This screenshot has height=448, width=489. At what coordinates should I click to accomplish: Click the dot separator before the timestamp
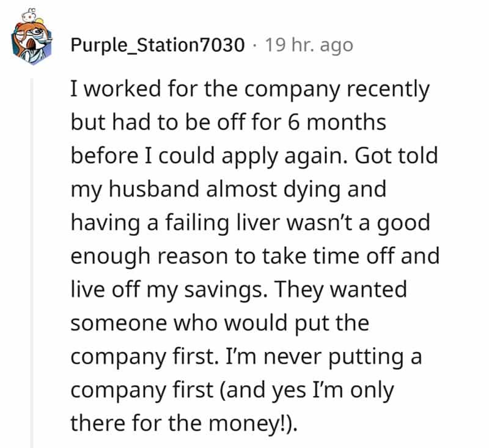(254, 45)
